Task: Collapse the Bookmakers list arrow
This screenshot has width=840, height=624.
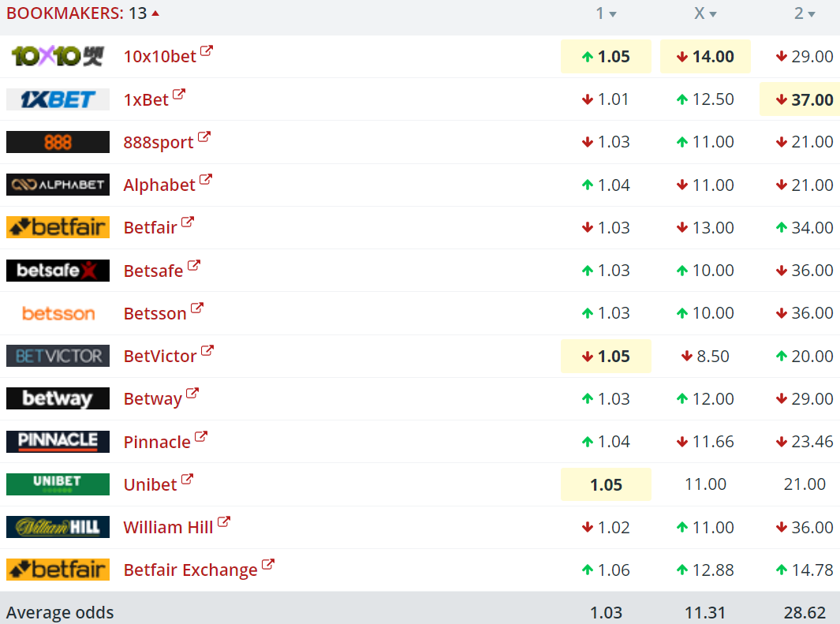Action: tap(155, 13)
